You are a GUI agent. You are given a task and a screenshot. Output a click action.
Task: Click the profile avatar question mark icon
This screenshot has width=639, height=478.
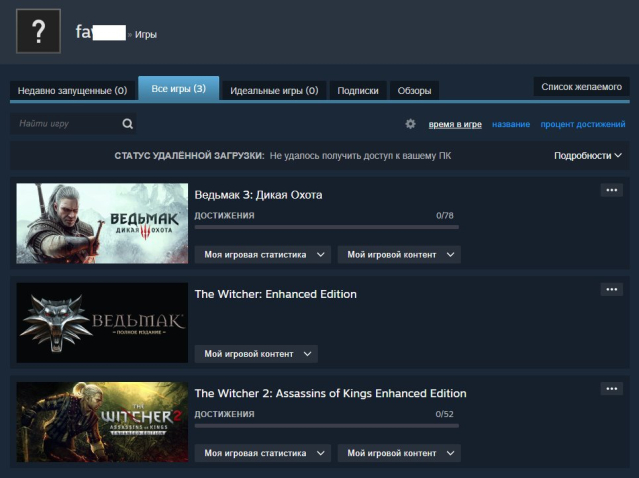pyautogui.click(x=38, y=32)
